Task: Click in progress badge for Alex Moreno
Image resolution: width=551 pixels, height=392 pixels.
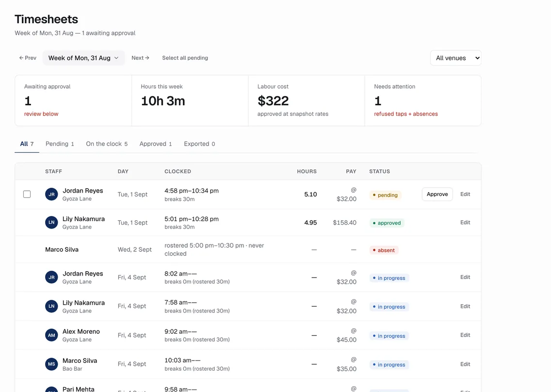Action: coord(389,336)
